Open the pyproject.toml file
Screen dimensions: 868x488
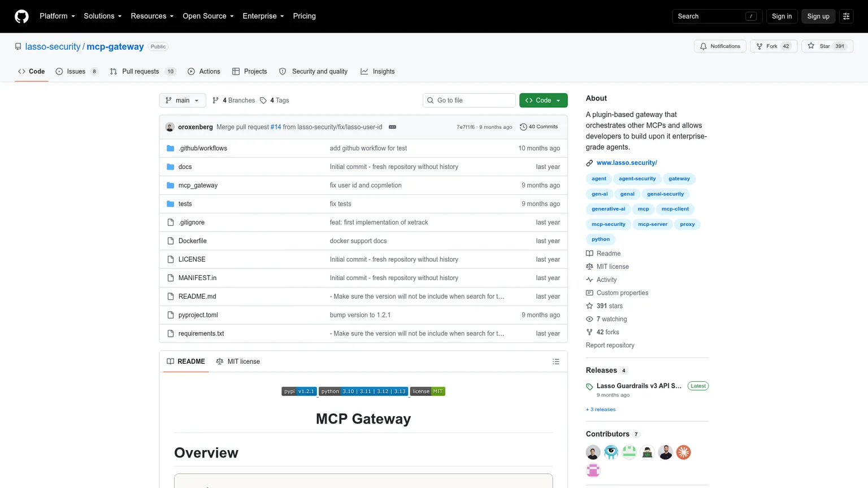198,315
